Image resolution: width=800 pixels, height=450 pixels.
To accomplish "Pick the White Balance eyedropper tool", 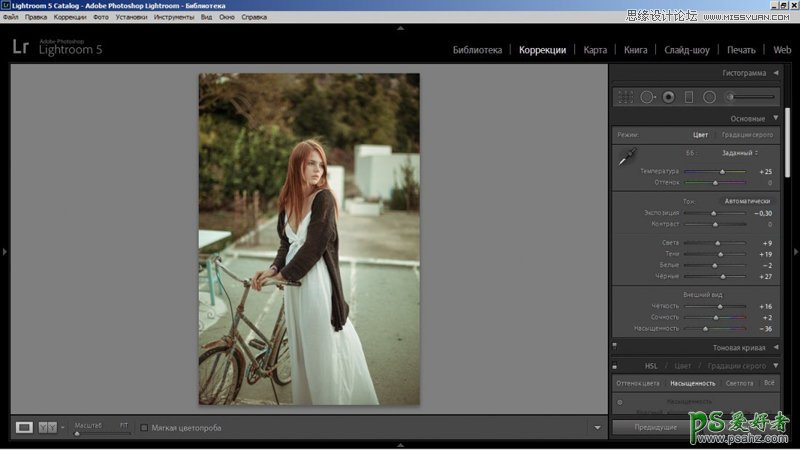I will (628, 157).
